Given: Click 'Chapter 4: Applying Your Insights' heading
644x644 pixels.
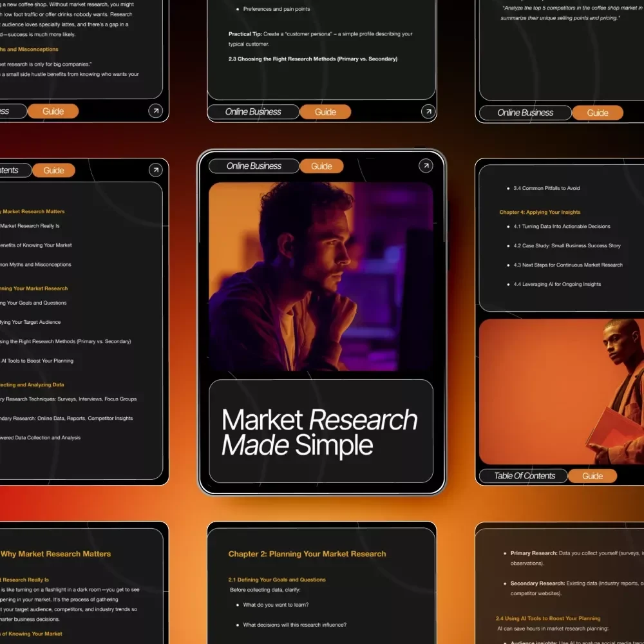Looking at the screenshot, I should click(540, 212).
